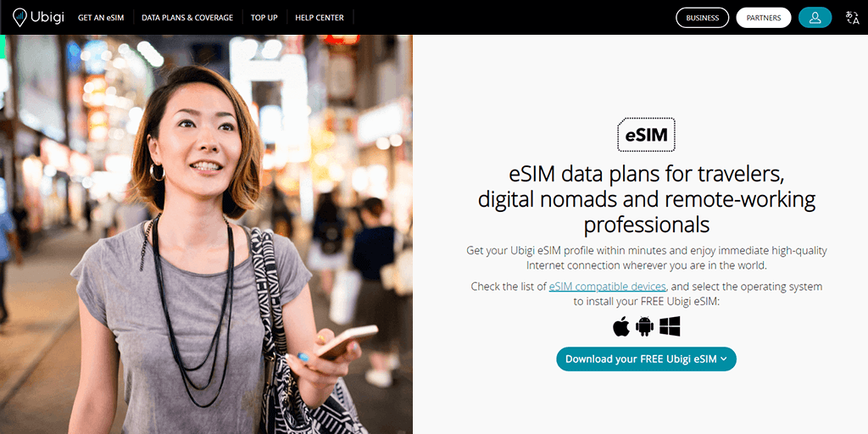Click the Ubigi eSIM profile description paragraph
The image size is (868, 434).
647,258
